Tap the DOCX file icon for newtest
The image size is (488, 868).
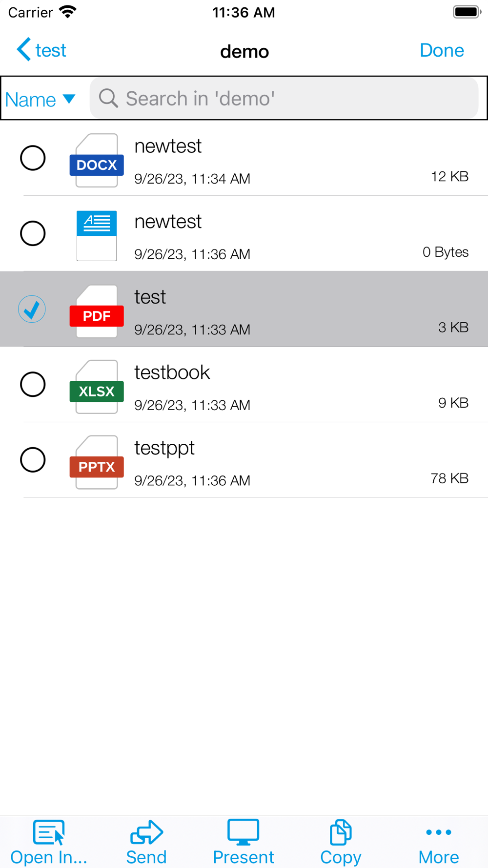(x=97, y=160)
